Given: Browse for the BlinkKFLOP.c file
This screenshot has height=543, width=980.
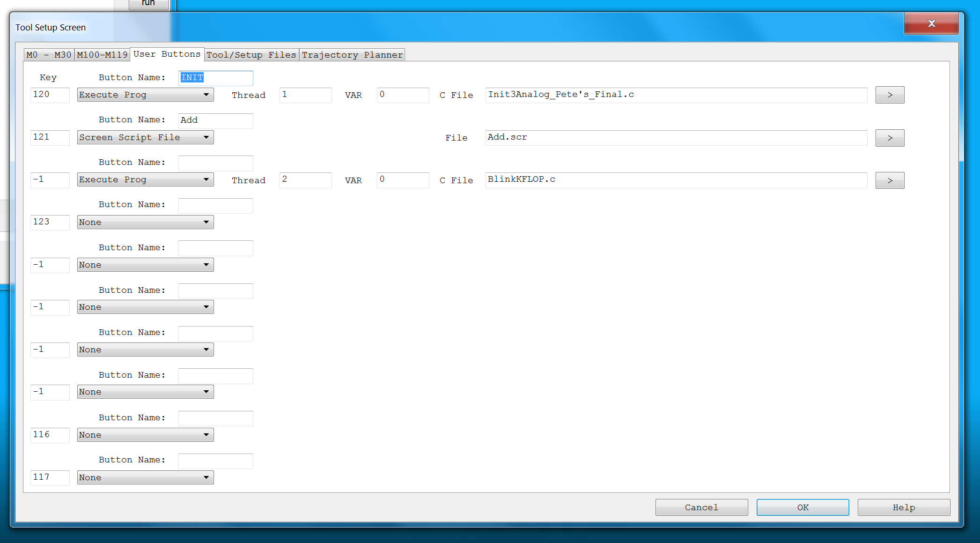Looking at the screenshot, I should [890, 180].
